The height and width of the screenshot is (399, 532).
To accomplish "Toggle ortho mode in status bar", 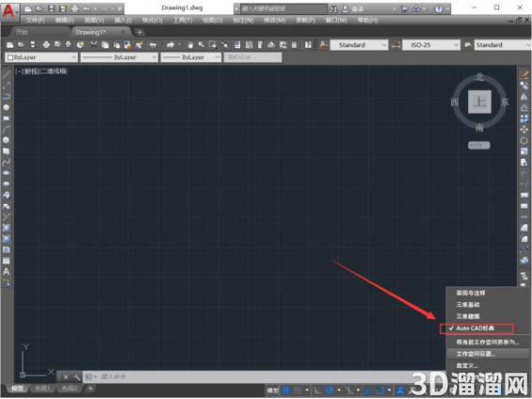I will [317, 391].
